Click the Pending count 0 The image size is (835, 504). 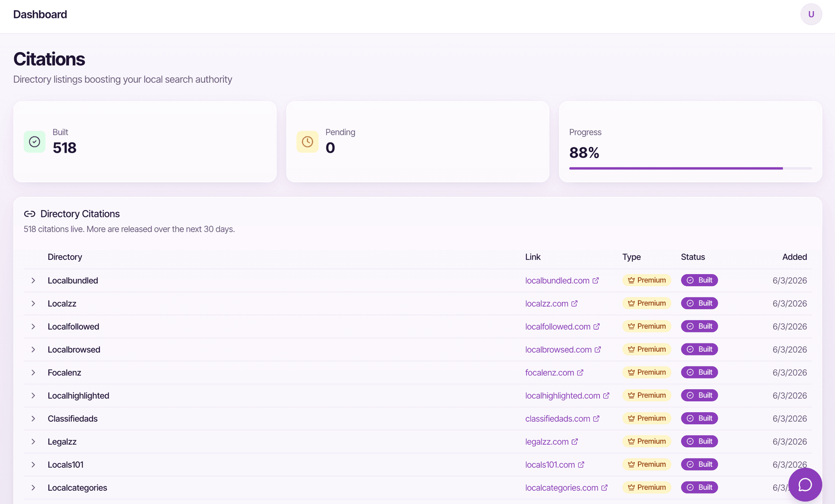click(x=330, y=148)
